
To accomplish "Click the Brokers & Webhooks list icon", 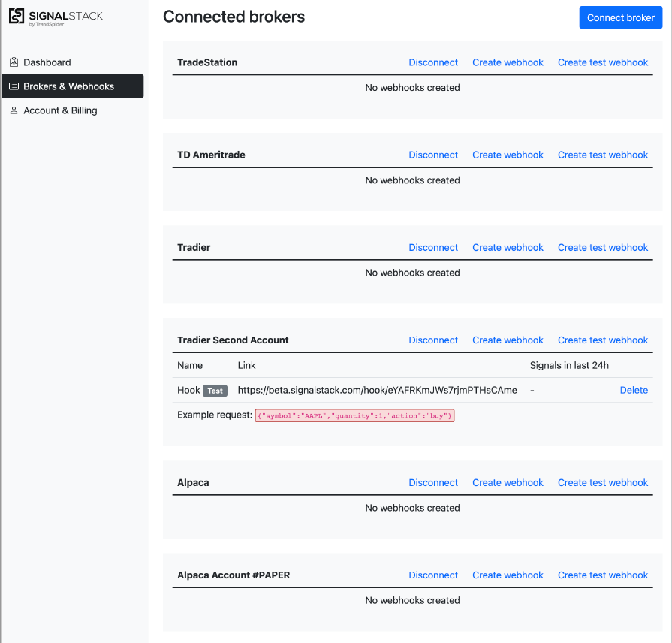I will [x=14, y=86].
